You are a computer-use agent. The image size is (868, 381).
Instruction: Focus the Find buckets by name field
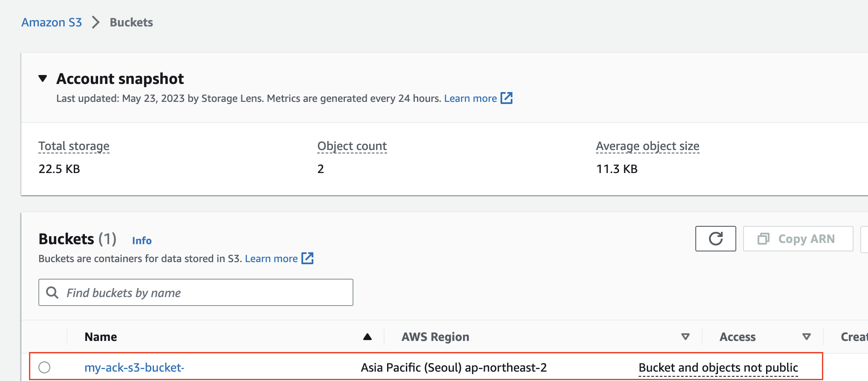[x=196, y=292]
